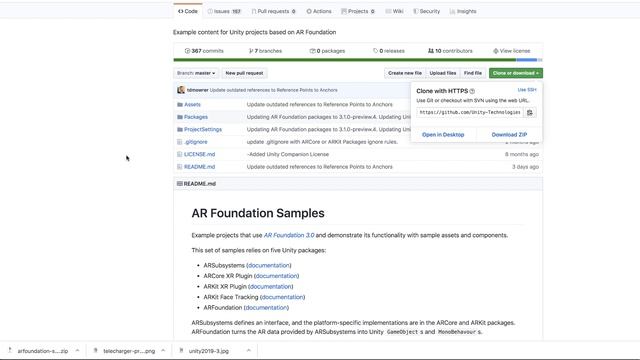
Task: Open the Pull requests tab
Action: [x=273, y=11]
